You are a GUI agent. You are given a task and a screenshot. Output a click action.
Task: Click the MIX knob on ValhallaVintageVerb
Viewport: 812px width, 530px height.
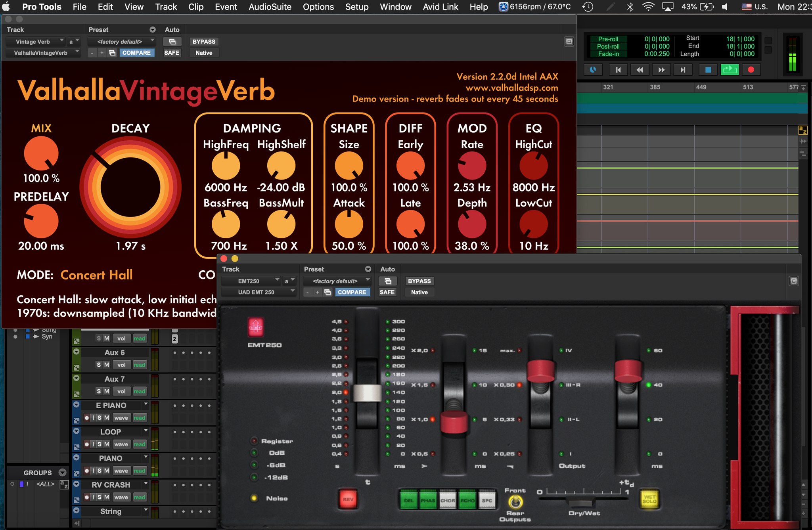41,153
